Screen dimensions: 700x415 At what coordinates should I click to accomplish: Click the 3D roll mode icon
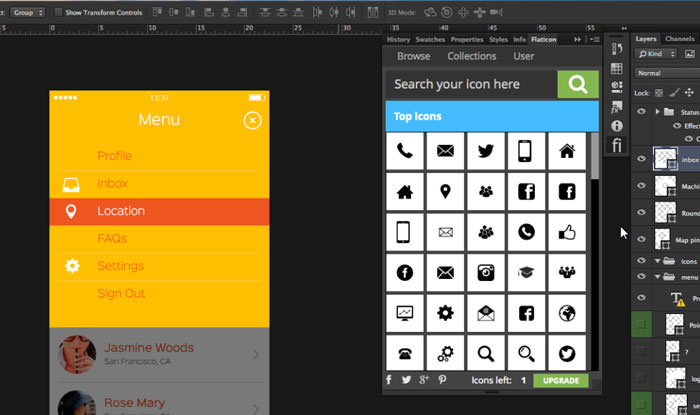[446, 12]
